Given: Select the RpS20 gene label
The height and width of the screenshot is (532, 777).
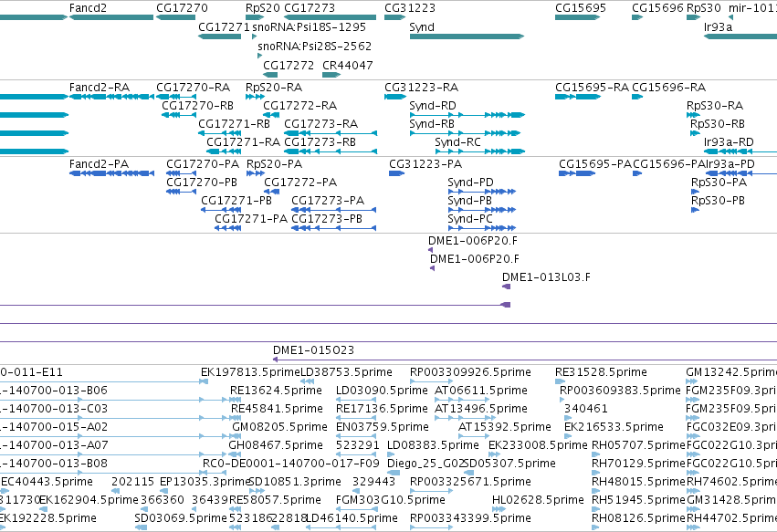Looking at the screenshot, I should (x=263, y=8).
